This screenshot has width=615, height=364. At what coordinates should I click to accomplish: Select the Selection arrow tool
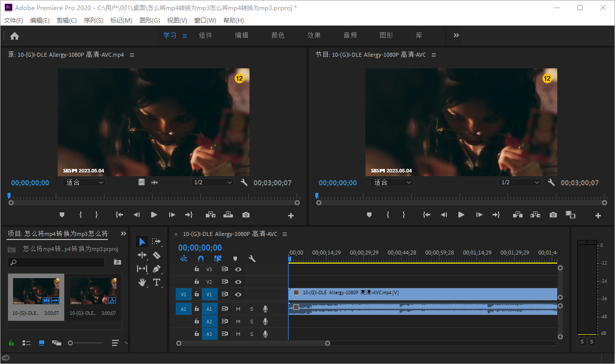point(142,242)
